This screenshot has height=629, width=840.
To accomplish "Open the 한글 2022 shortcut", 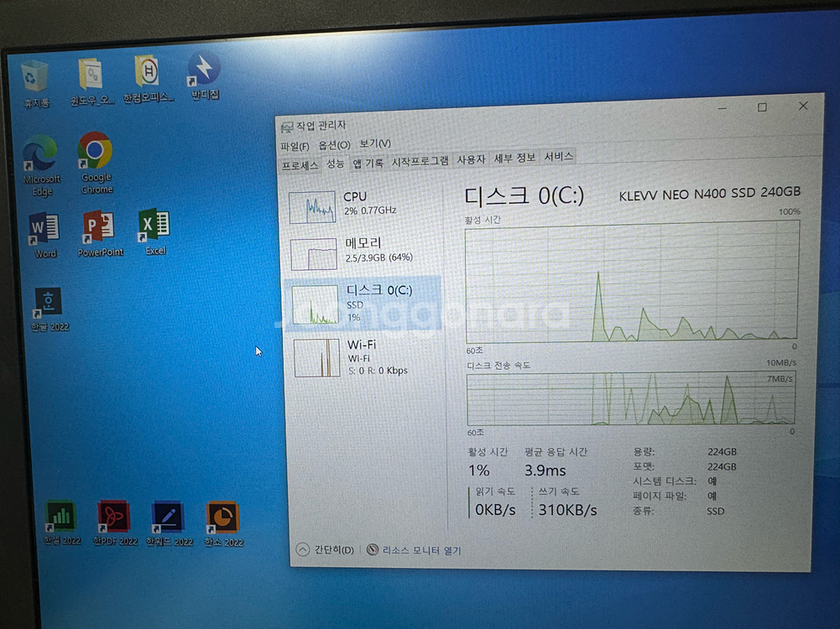I will click(48, 304).
